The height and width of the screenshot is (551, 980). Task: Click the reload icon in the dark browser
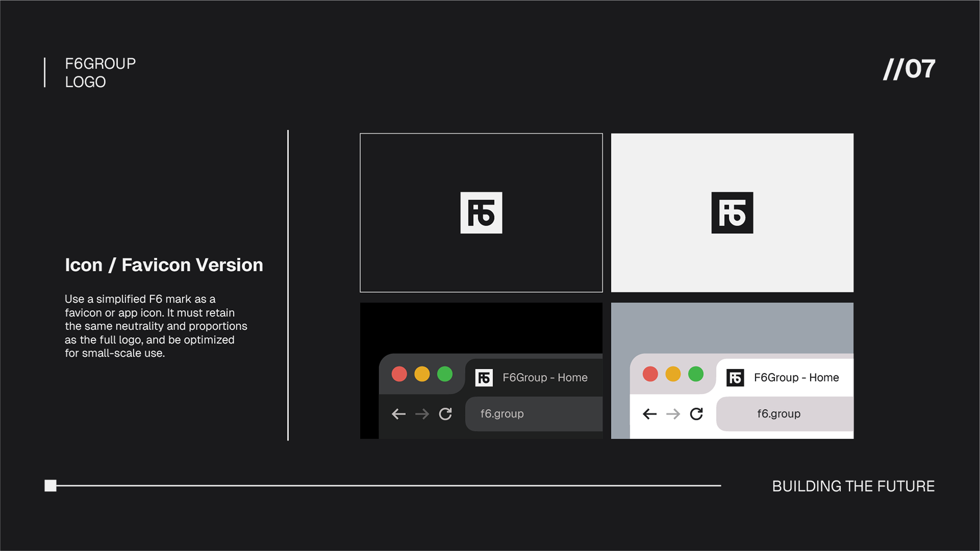pyautogui.click(x=446, y=414)
